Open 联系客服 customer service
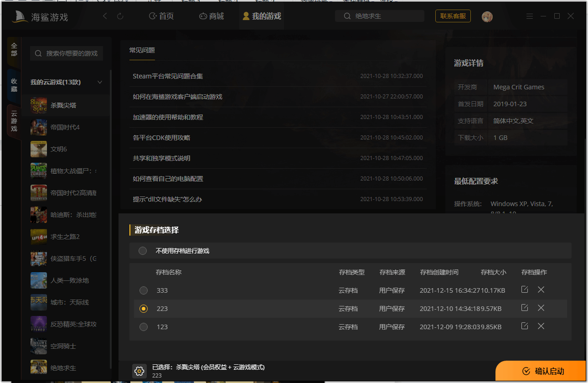This screenshot has height=383, width=588. click(x=453, y=16)
